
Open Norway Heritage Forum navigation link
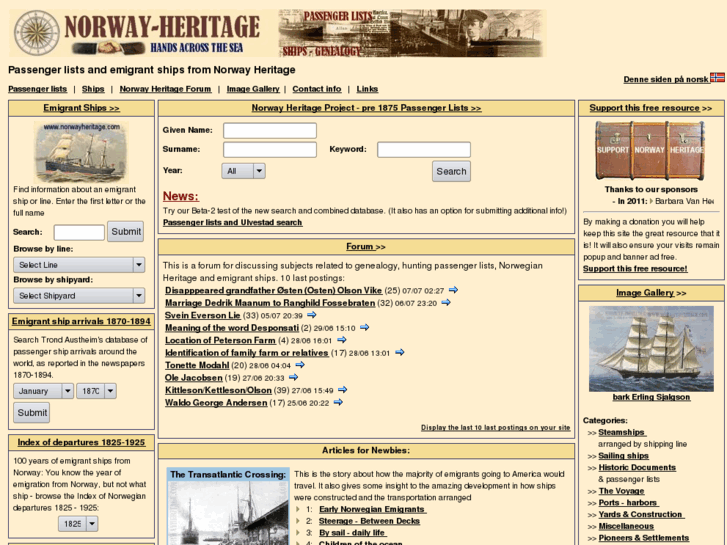click(165, 89)
